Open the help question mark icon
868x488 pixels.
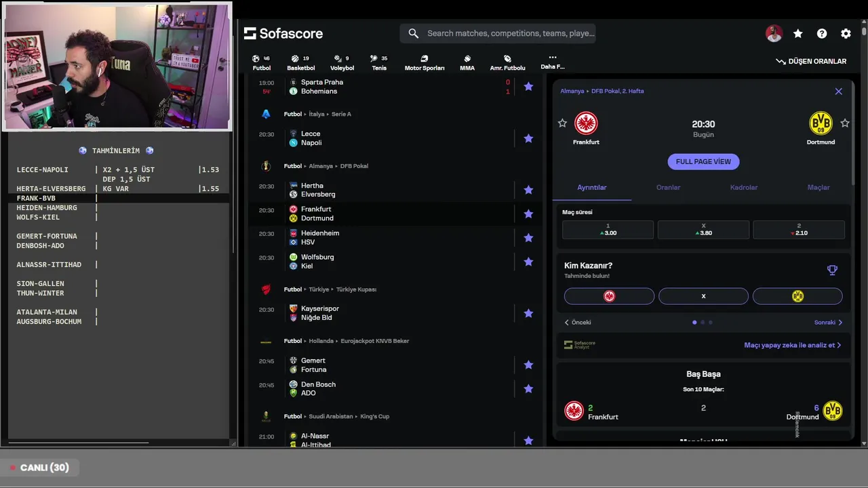(x=822, y=33)
